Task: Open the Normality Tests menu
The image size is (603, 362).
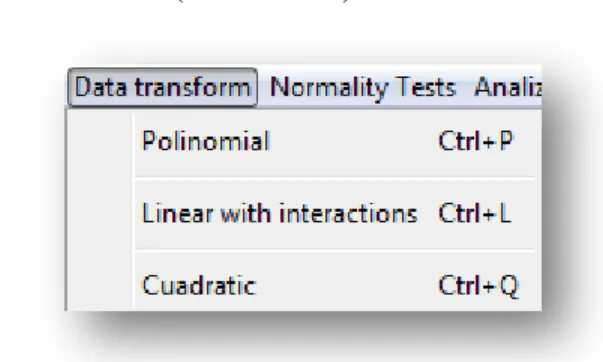Action: (363, 87)
